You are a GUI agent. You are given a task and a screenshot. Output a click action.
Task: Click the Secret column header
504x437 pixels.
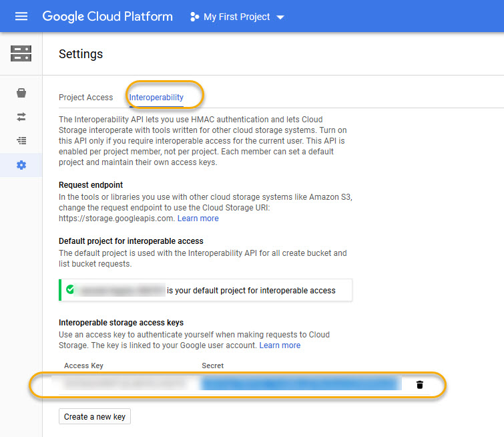[212, 366]
